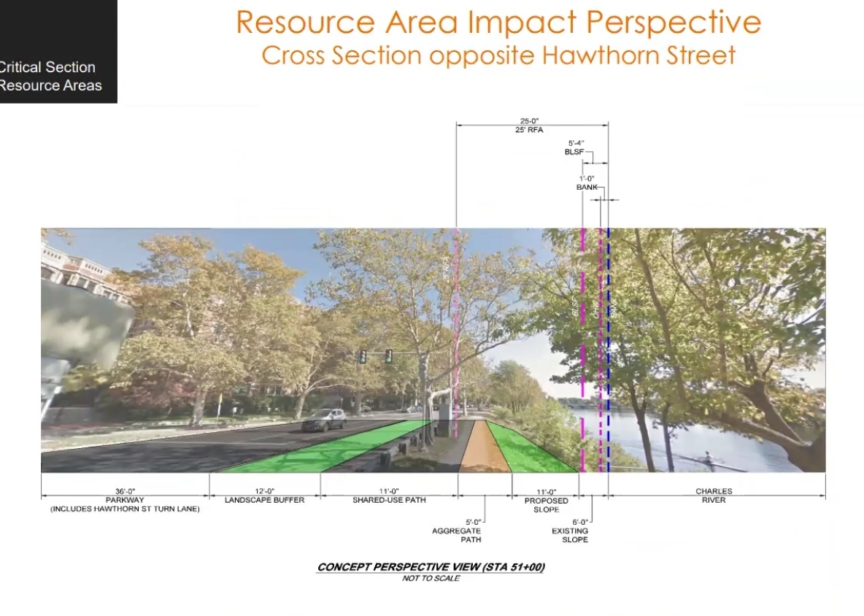Click the '25' RFA' dimension label
The width and height of the screenshot is (864, 616).
(531, 126)
